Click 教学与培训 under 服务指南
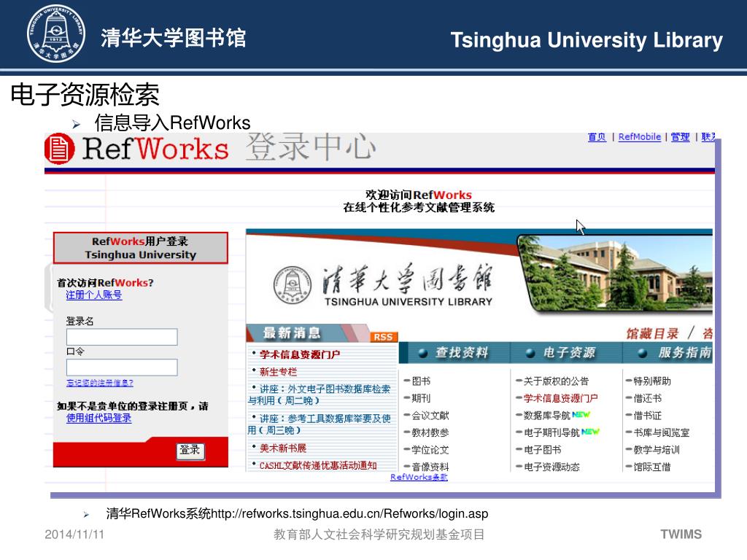The height and width of the screenshot is (560, 747). (x=657, y=449)
